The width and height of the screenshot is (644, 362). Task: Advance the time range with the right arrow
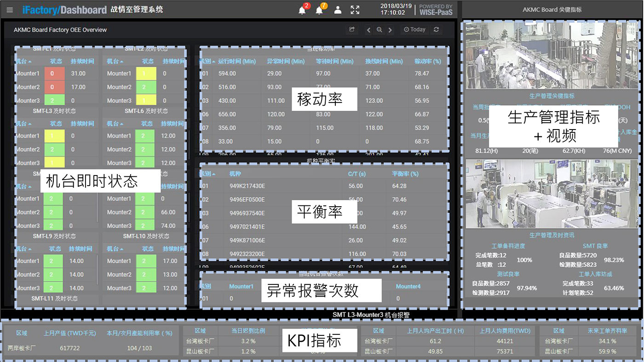pos(389,29)
